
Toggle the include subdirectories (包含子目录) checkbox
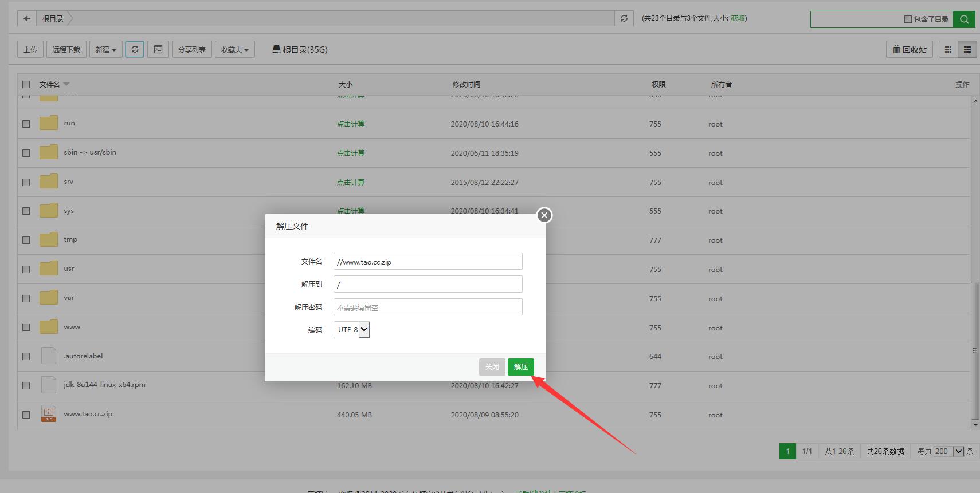(x=908, y=19)
